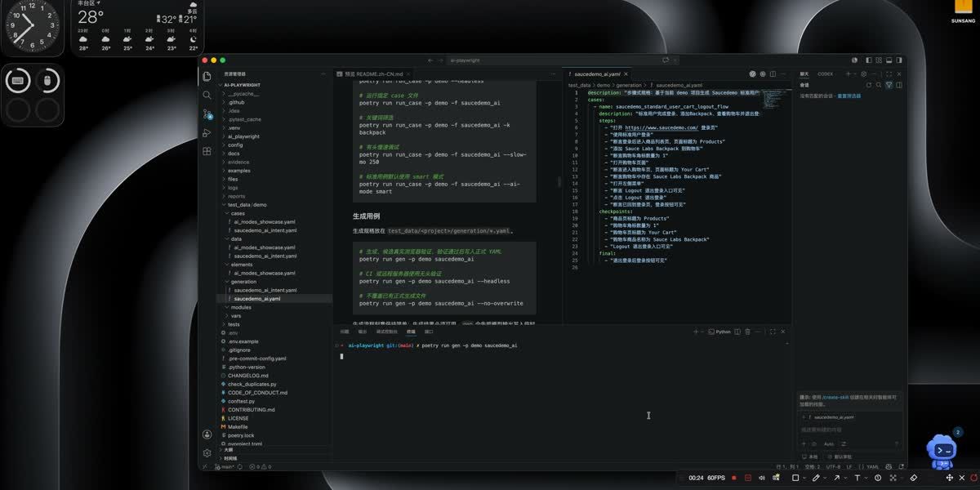Open the Customize Layout grid icon
980x490 pixels.
879,60
